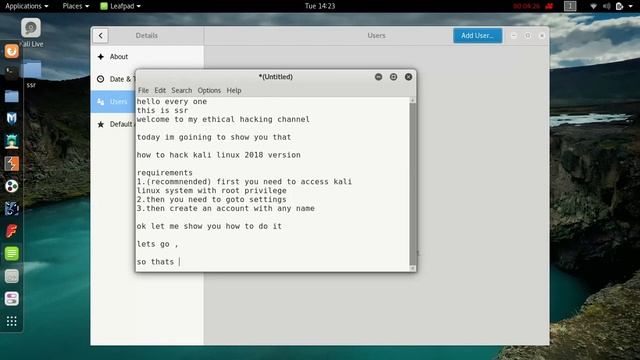Maximize the Settings Users window
The image size is (640, 360).
(x=528, y=36)
